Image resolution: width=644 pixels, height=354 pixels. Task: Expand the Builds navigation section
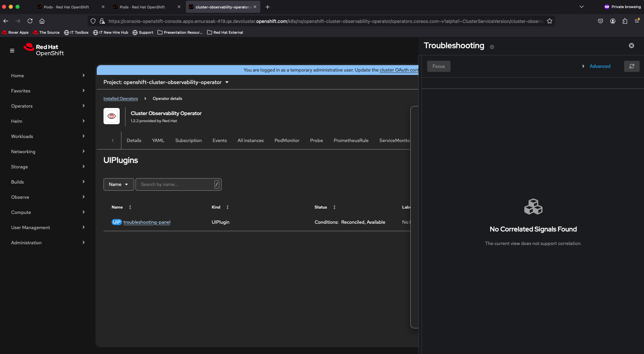tap(48, 182)
